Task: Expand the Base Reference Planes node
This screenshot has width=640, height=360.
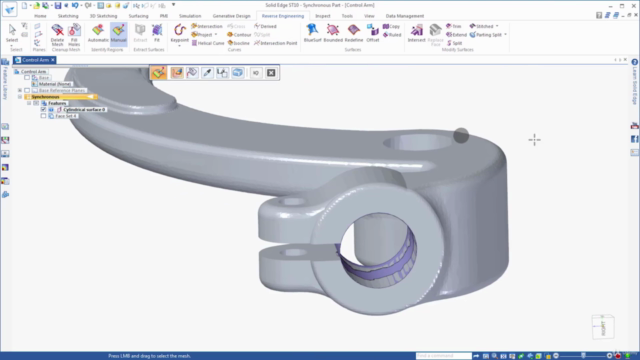Action: (x=20, y=90)
